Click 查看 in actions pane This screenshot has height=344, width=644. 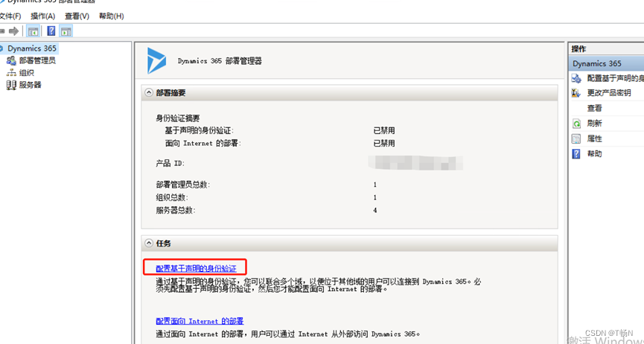[594, 108]
